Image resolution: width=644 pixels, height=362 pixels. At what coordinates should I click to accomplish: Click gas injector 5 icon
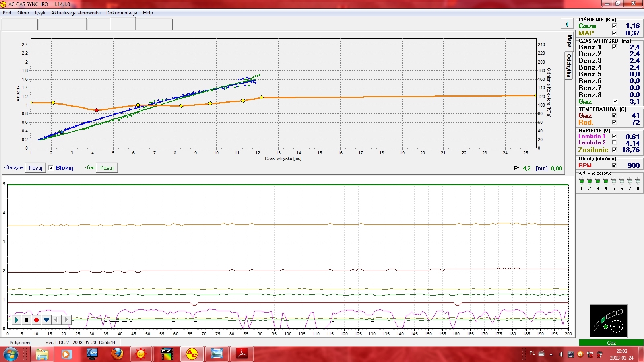pos(613,181)
